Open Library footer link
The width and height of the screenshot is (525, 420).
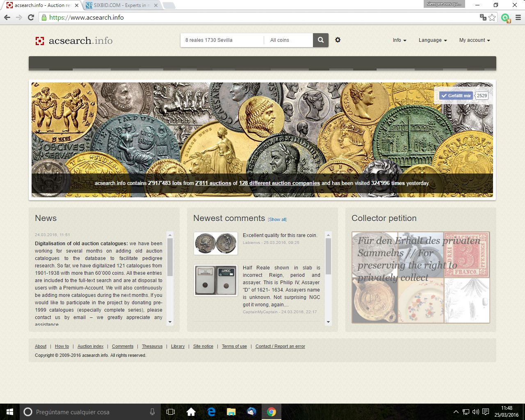click(x=178, y=346)
